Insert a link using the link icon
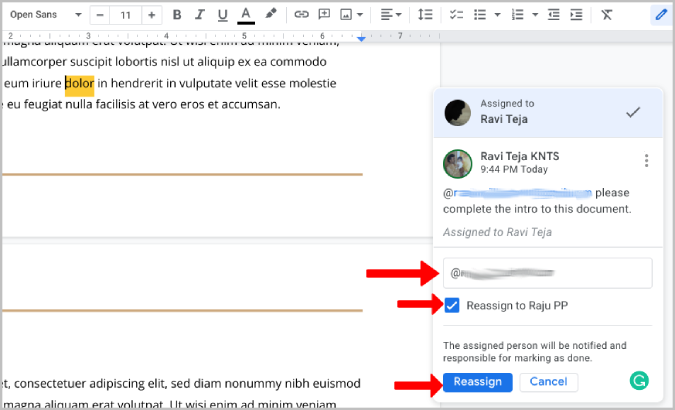This screenshot has height=410, width=675. pos(301,15)
